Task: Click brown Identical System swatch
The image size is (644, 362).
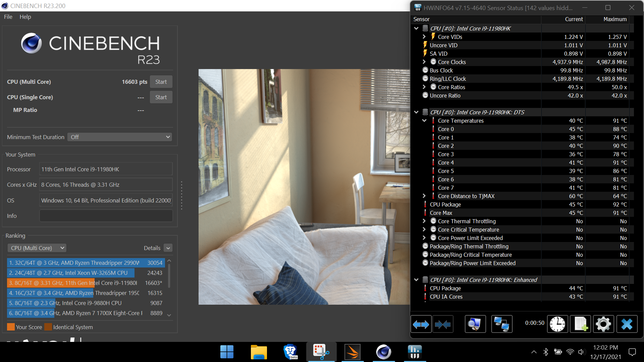Action: [48, 327]
